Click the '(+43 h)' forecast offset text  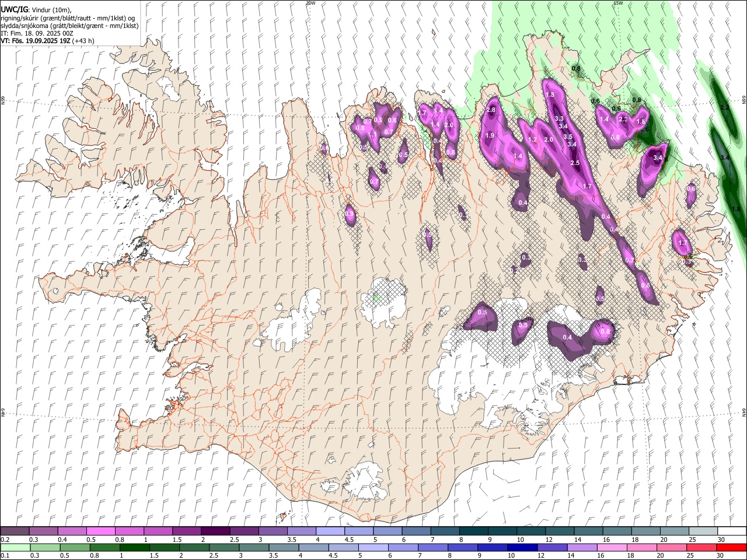pos(83,41)
